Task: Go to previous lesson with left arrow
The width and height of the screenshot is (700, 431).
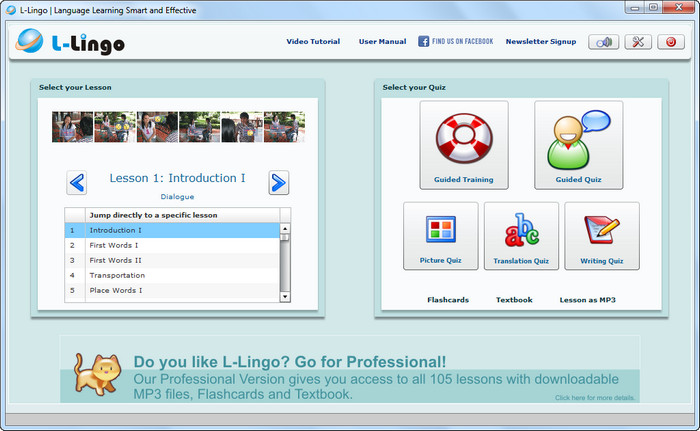Action: [x=77, y=183]
